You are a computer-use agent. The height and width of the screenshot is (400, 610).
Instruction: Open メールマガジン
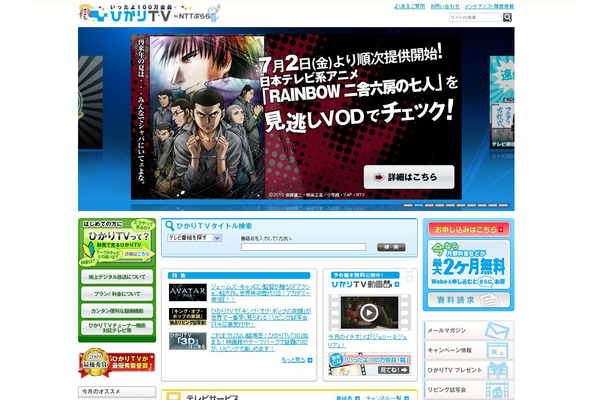[468, 330]
